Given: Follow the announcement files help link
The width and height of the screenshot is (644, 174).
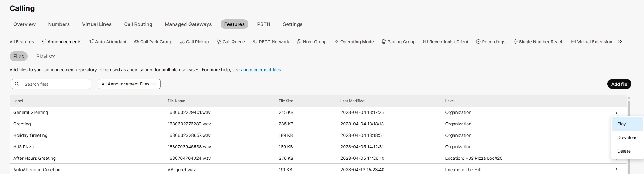Looking at the screenshot, I should (x=261, y=70).
